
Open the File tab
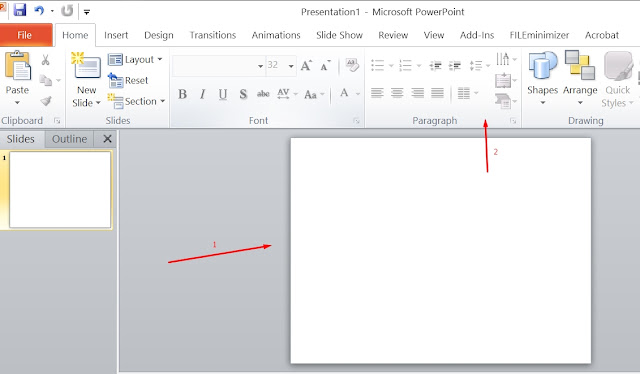coord(24,35)
